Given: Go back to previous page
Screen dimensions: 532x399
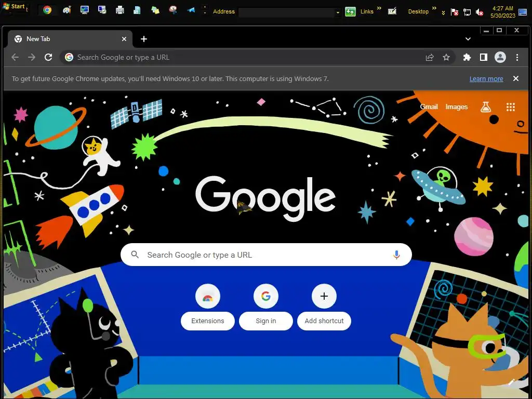Looking at the screenshot, I should [15, 57].
